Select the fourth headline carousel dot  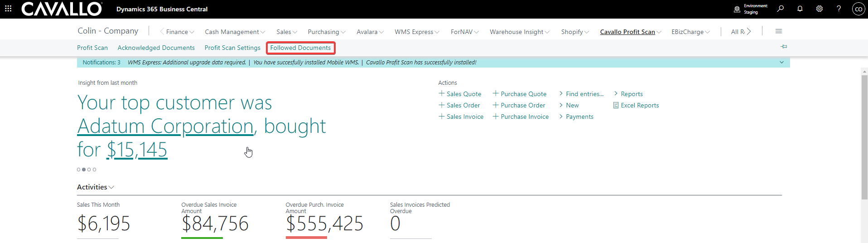click(x=95, y=170)
